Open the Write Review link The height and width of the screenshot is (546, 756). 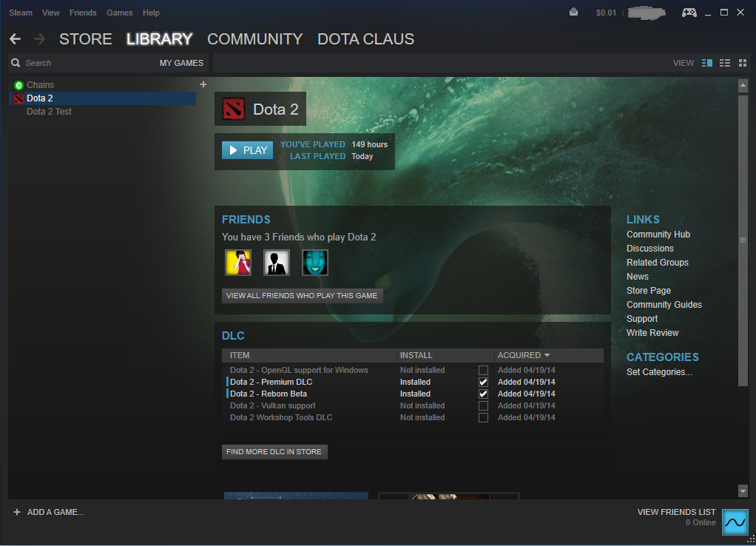(652, 333)
